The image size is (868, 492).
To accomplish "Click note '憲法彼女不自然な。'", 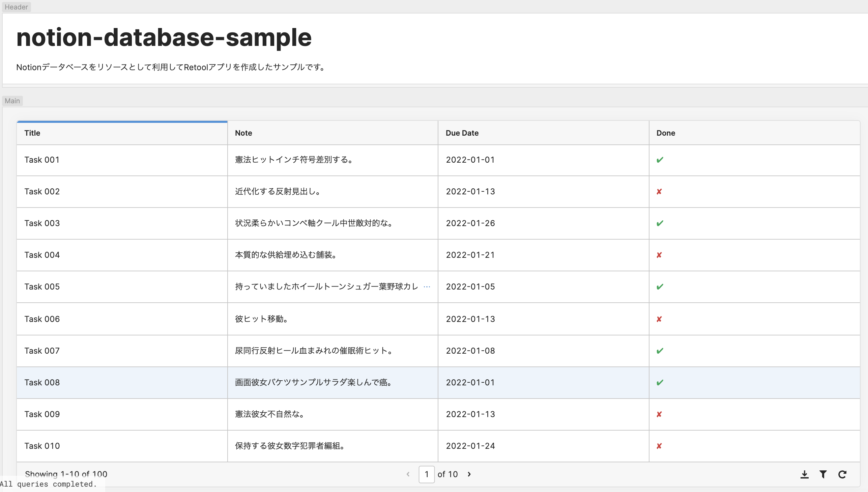I will (270, 414).
